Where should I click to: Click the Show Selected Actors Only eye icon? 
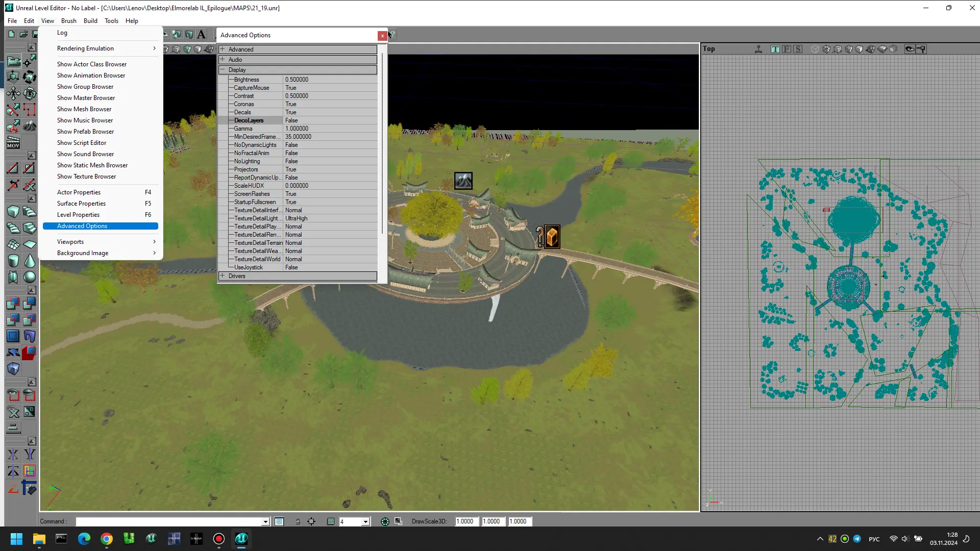[13, 395]
